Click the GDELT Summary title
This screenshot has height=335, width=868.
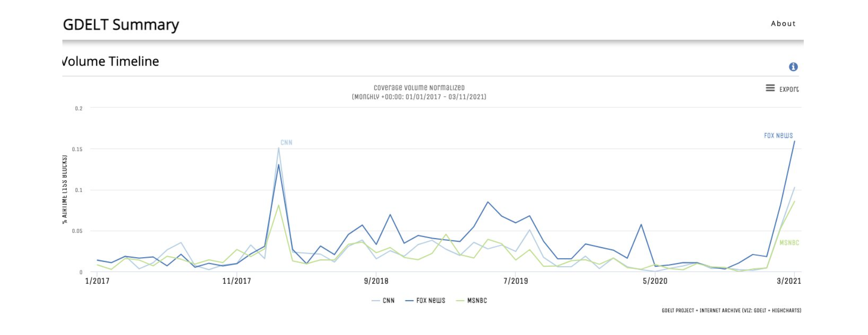tap(121, 24)
